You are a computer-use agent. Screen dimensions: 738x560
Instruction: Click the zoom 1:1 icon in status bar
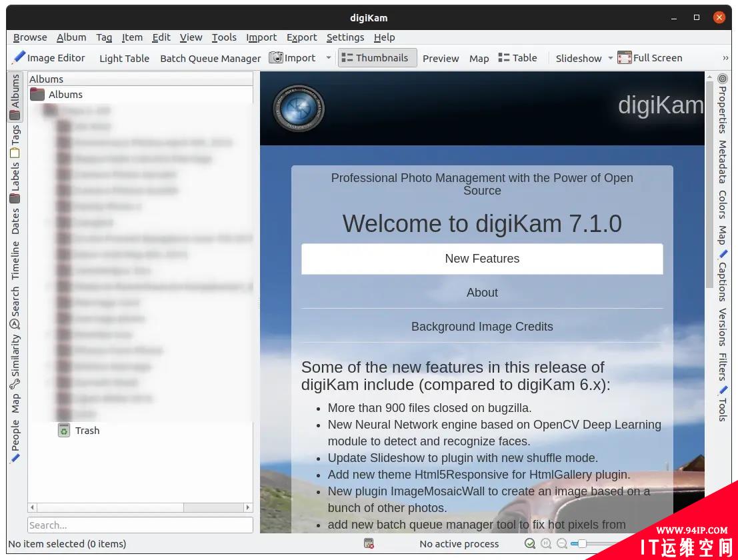(546, 544)
